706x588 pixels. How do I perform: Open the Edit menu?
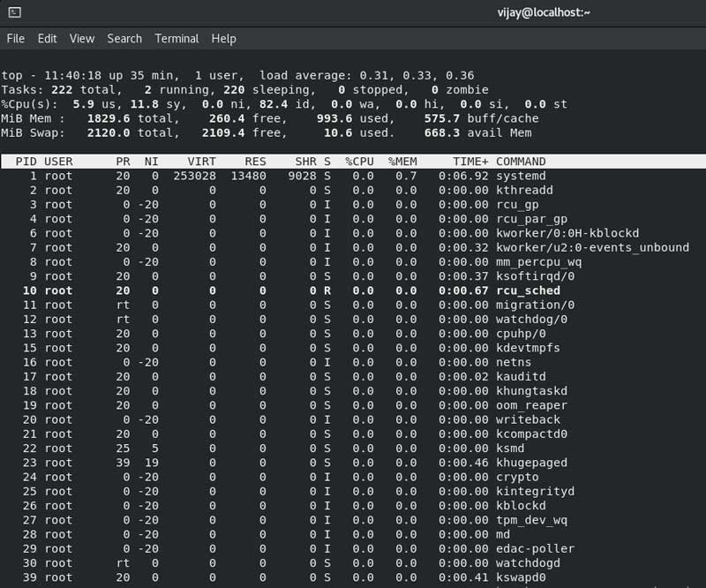pos(47,39)
